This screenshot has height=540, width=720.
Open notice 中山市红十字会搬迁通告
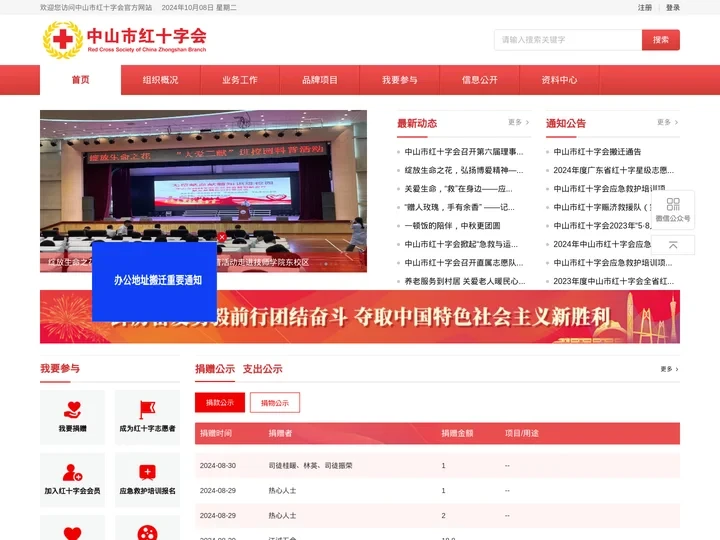[x=597, y=152]
